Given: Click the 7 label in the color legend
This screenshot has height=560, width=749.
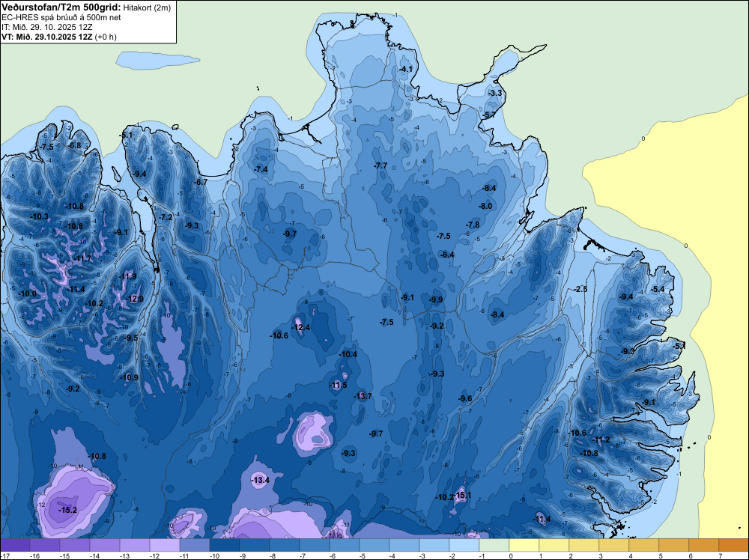Looking at the screenshot, I should pyautogui.click(x=720, y=556).
